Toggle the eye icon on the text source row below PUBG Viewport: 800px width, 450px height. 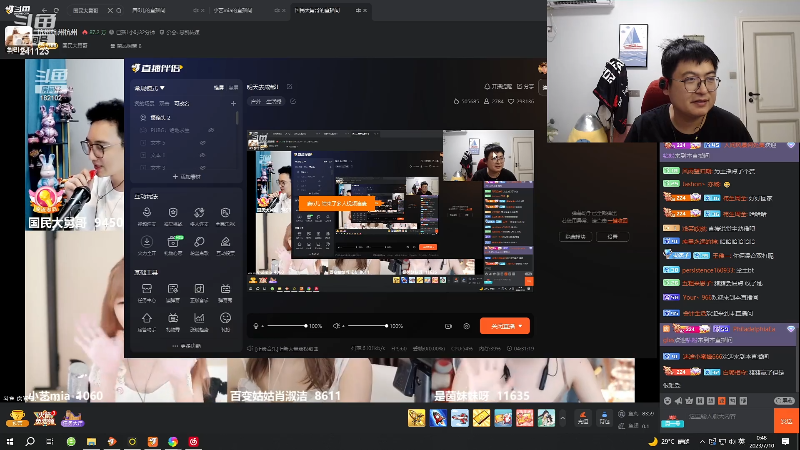coord(203,143)
